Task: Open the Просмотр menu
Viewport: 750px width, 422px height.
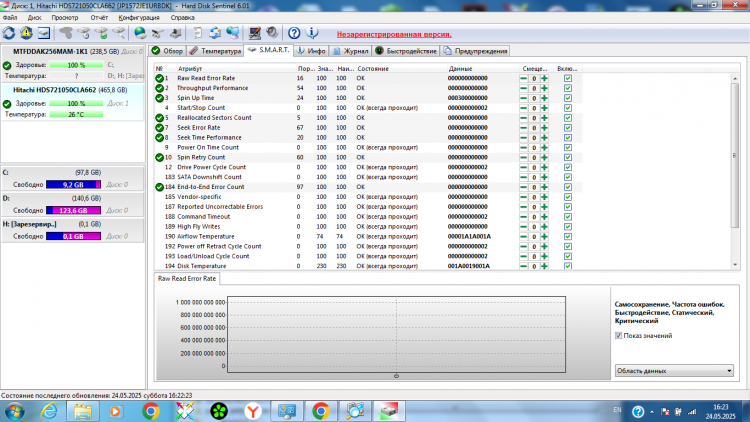Action: point(65,18)
